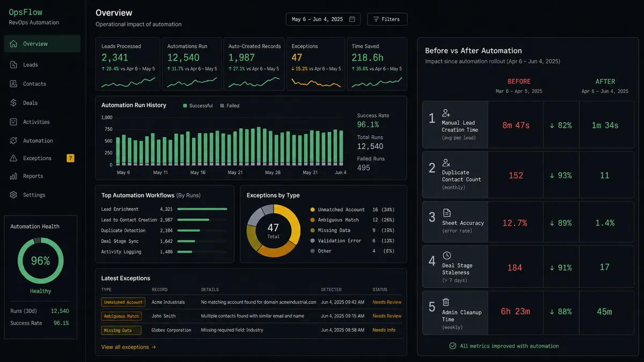Click the Automation gear-cycle icon in sidebar

(x=13, y=141)
